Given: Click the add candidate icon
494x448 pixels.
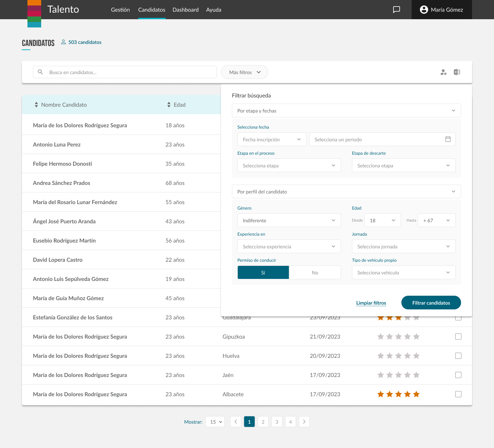Looking at the screenshot, I should [443, 72].
